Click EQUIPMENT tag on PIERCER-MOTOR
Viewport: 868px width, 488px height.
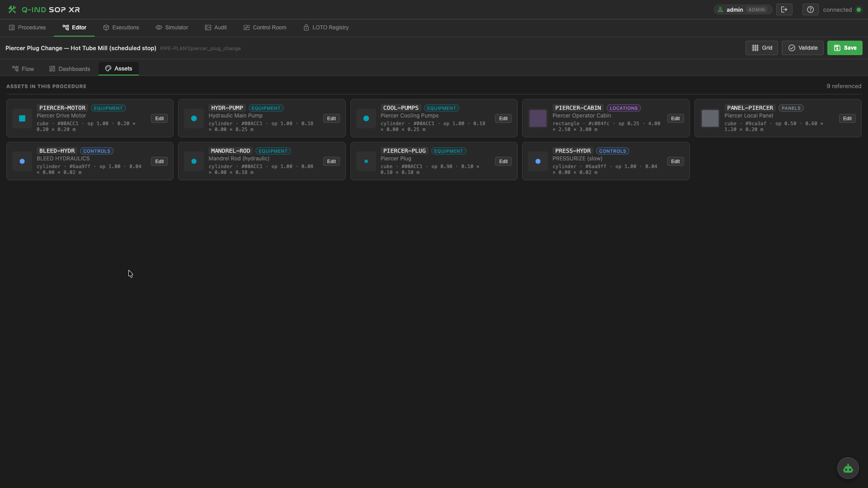[x=108, y=108]
